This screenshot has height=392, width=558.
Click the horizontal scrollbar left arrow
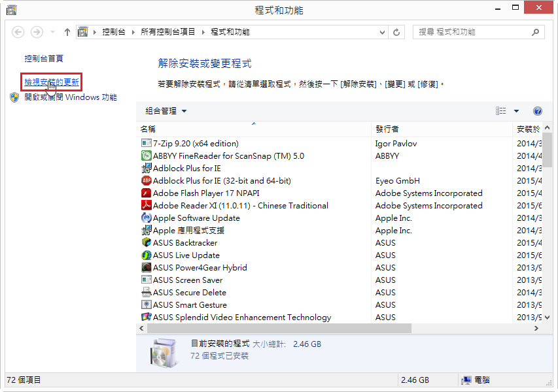click(x=141, y=329)
